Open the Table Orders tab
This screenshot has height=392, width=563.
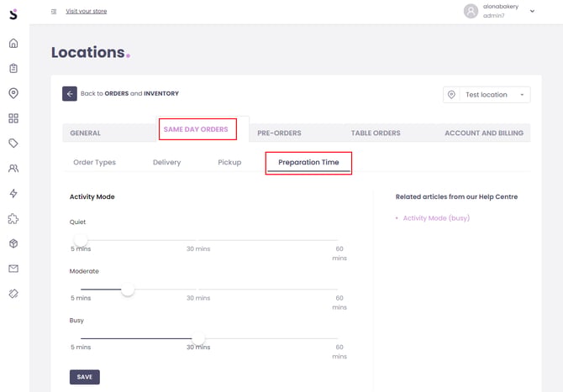pos(376,133)
